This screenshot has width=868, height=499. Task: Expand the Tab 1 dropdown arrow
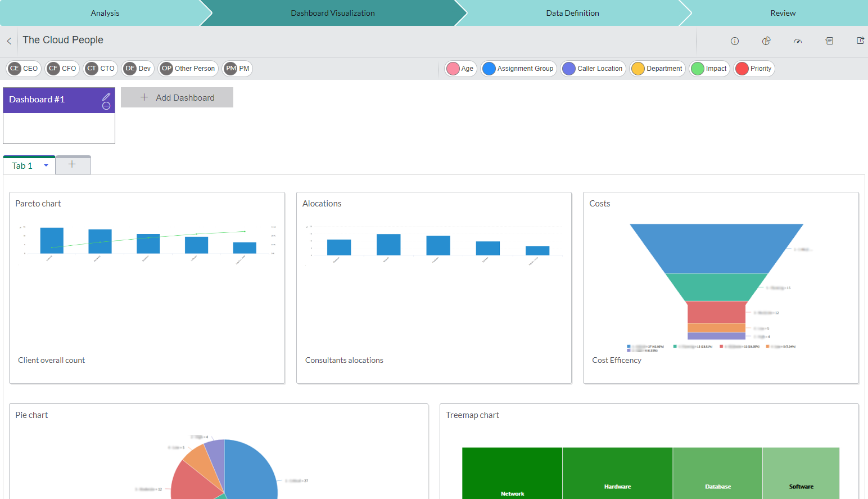click(46, 165)
